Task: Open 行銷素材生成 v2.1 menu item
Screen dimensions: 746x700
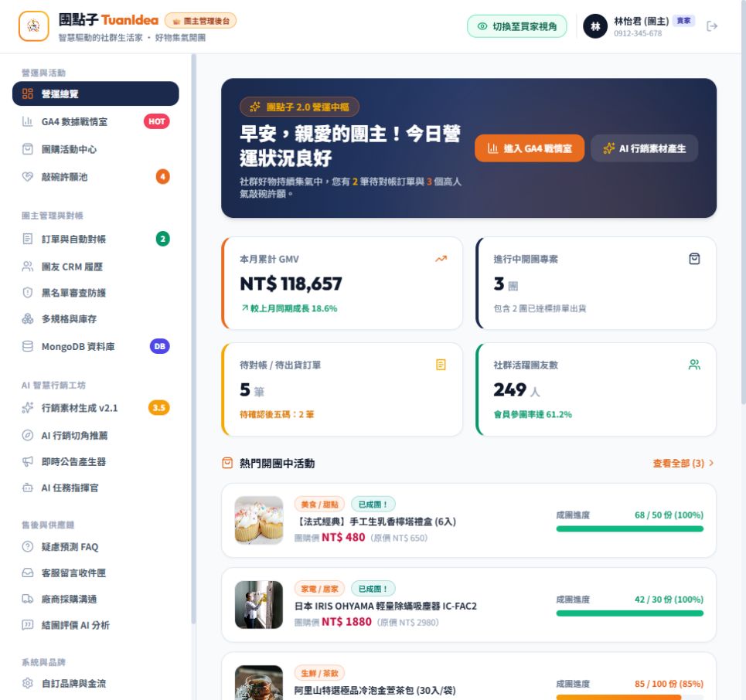Action: tap(96, 407)
